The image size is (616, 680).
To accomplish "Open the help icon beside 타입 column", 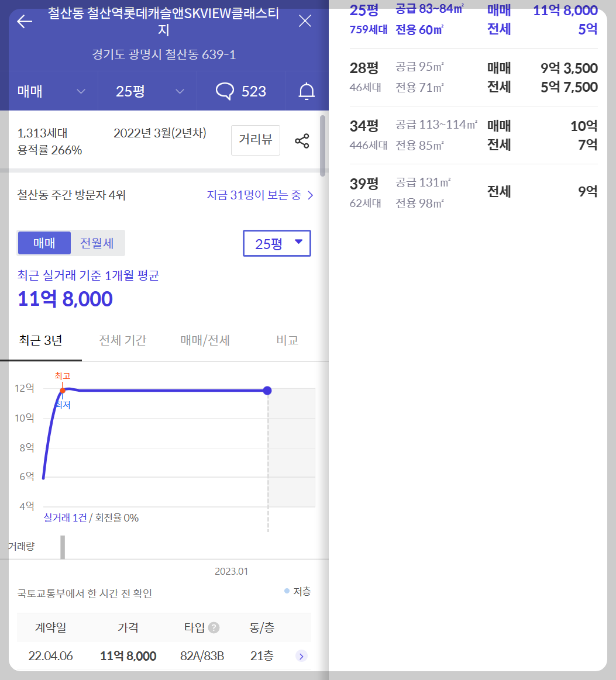I will click(214, 626).
